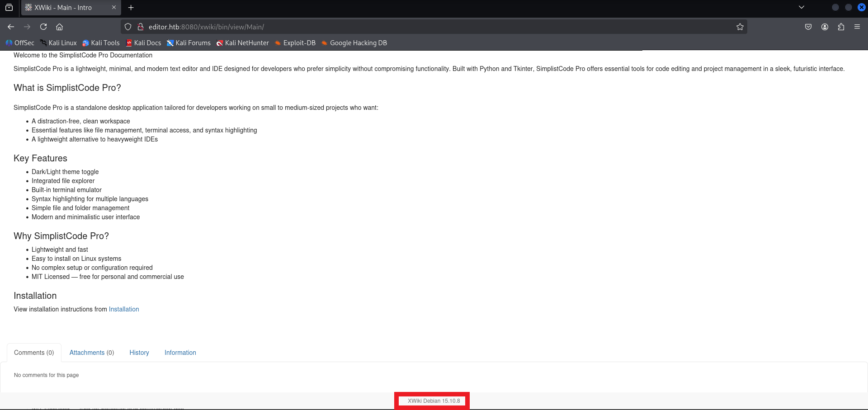This screenshot has height=410, width=868.
Task: Open the browser home page icon
Action: (x=59, y=27)
